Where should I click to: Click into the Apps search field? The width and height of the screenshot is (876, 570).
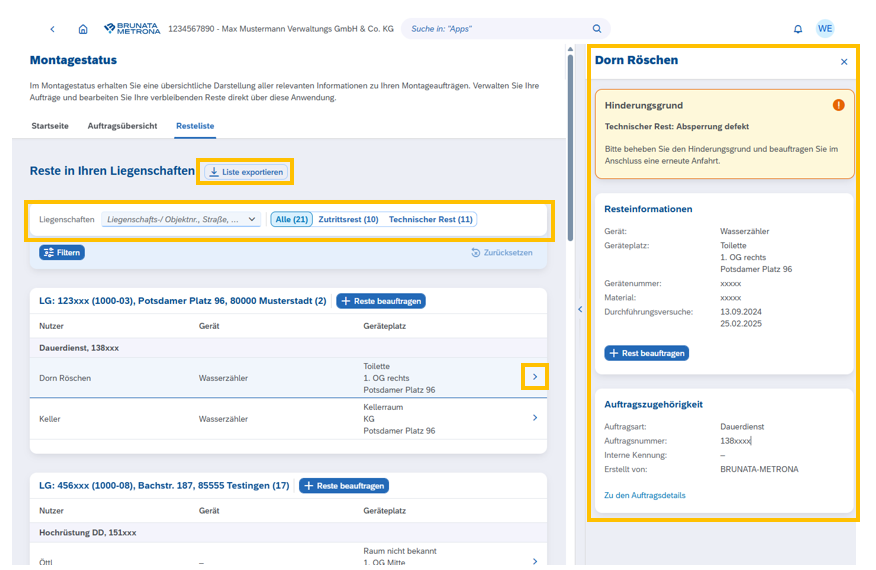pos(495,29)
